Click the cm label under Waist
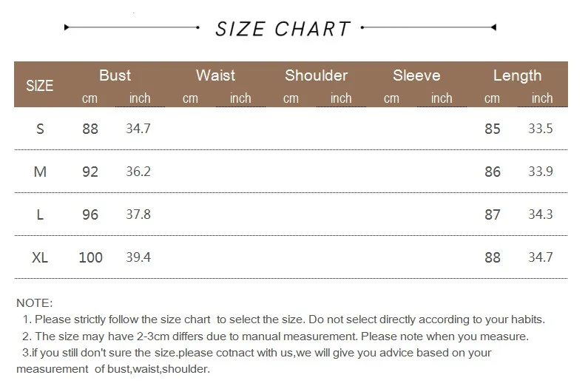This screenshot has width=588, height=389. click(190, 98)
